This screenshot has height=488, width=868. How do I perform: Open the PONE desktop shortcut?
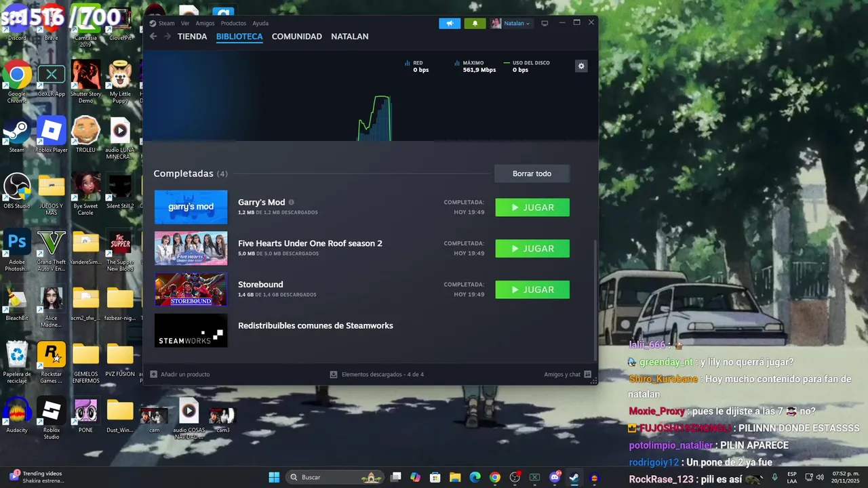85,415
